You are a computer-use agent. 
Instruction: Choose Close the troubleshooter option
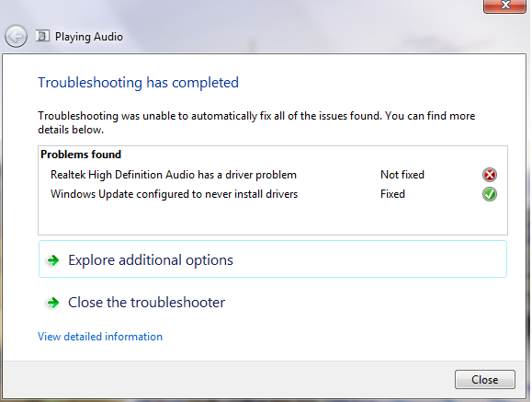pos(146,303)
